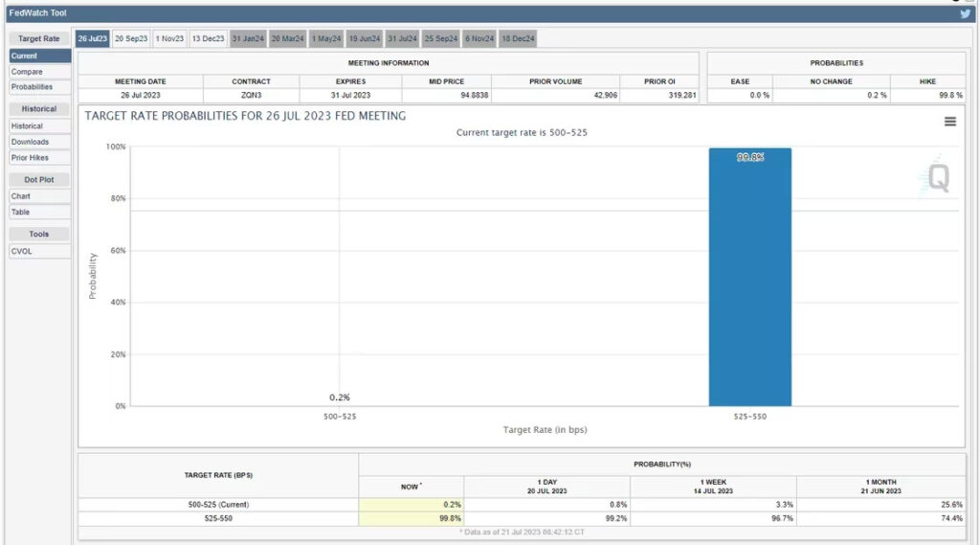Click the NOW column header
The height and width of the screenshot is (545, 980).
tap(412, 487)
